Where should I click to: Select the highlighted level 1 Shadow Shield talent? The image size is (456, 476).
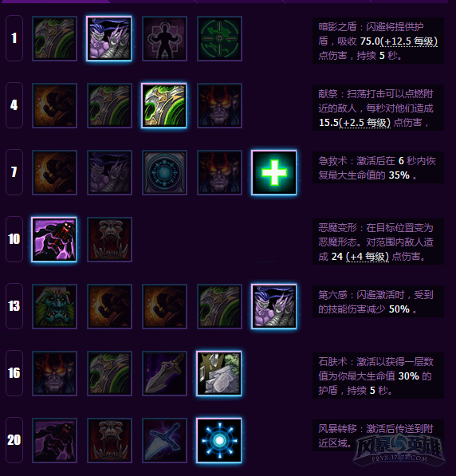109,38
